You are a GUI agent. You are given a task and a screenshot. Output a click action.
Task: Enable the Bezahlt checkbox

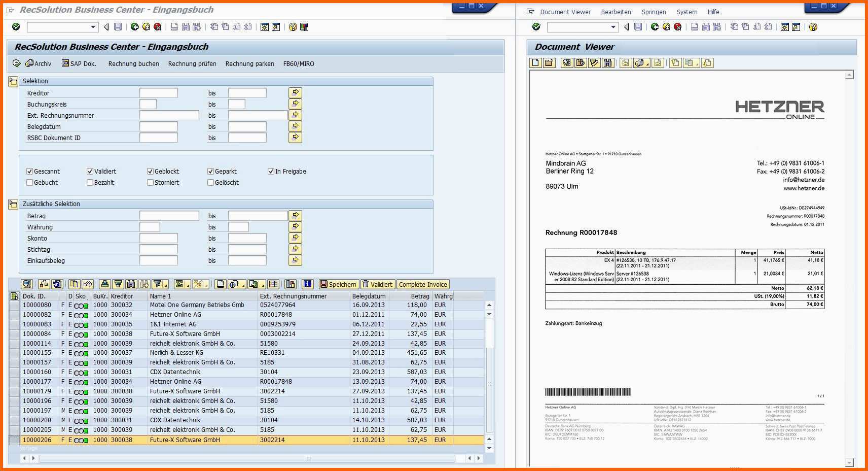pyautogui.click(x=90, y=183)
